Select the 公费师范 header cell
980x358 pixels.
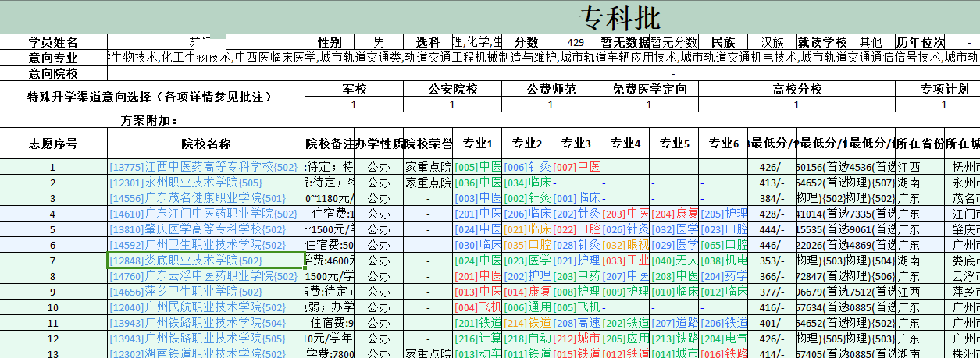[551, 89]
